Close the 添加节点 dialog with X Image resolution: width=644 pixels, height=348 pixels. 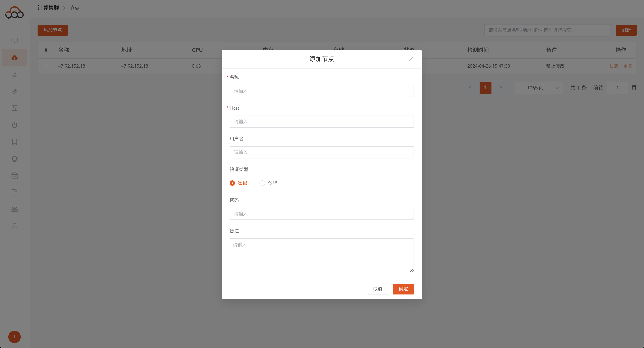(411, 59)
